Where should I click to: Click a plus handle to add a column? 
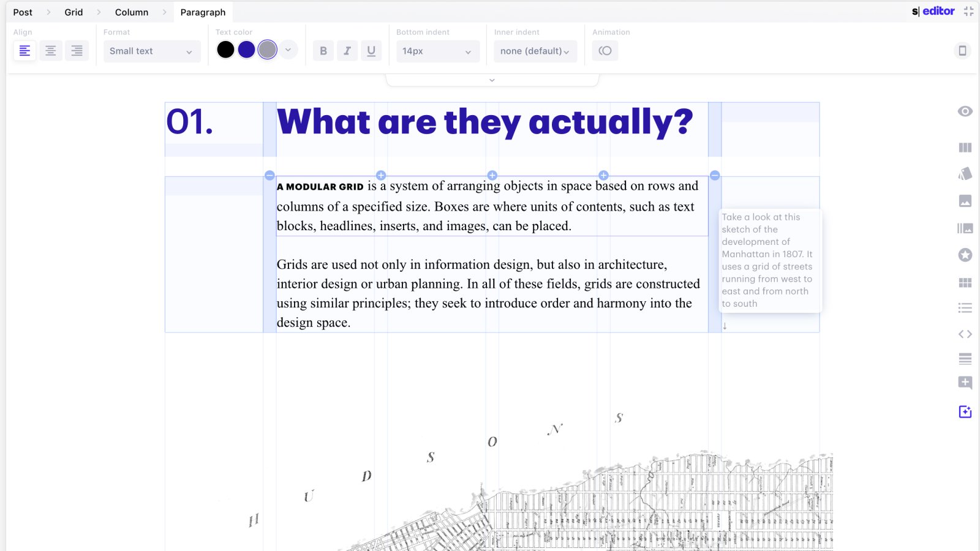(x=492, y=175)
